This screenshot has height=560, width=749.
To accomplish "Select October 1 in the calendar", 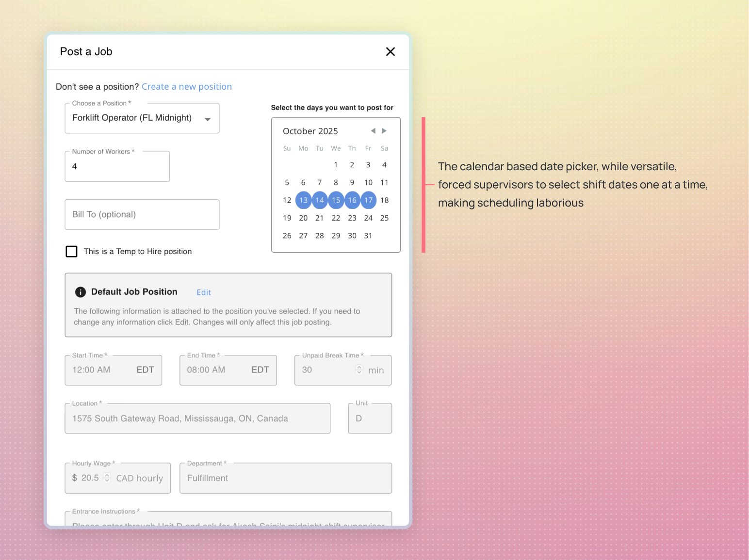I will pyautogui.click(x=336, y=165).
